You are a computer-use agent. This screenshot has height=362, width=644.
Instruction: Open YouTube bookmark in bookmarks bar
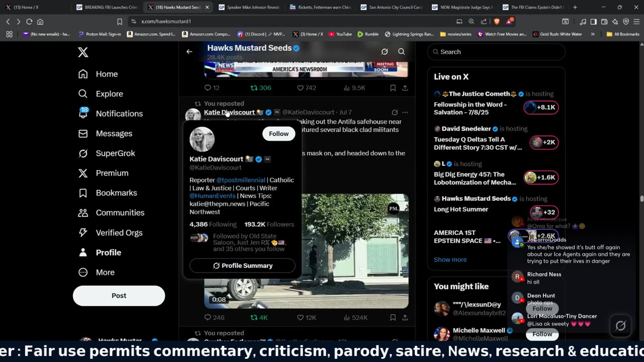[x=340, y=34]
